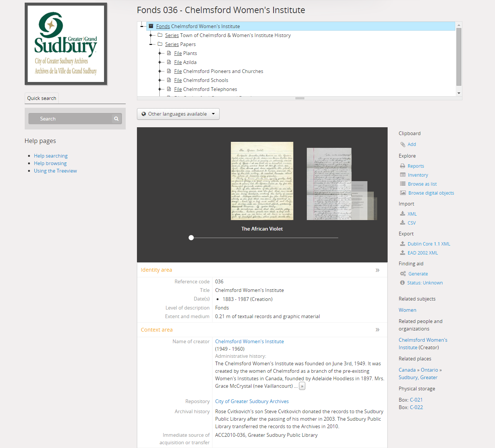Open The African Violet thumbnail
The image size is (495, 448).
pyautogui.click(x=262, y=181)
